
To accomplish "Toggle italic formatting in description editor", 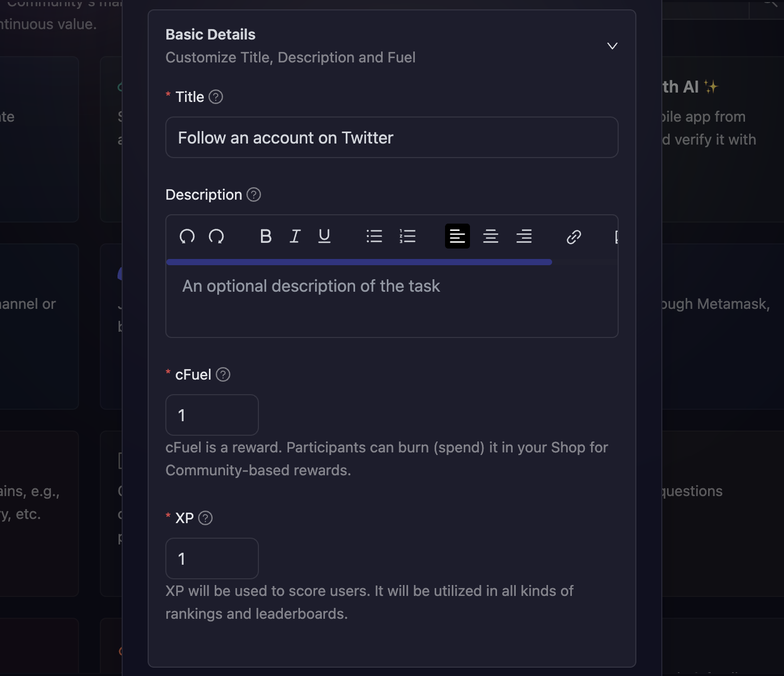I will pyautogui.click(x=295, y=237).
